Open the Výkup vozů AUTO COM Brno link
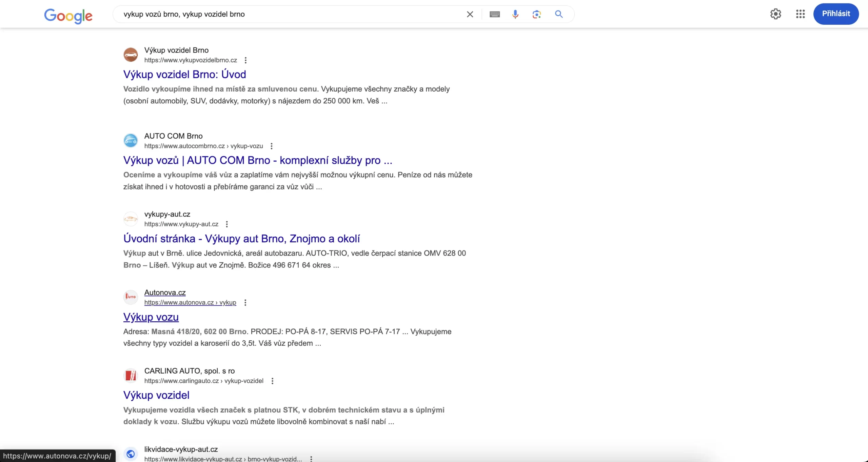This screenshot has width=868, height=462. pos(258,160)
